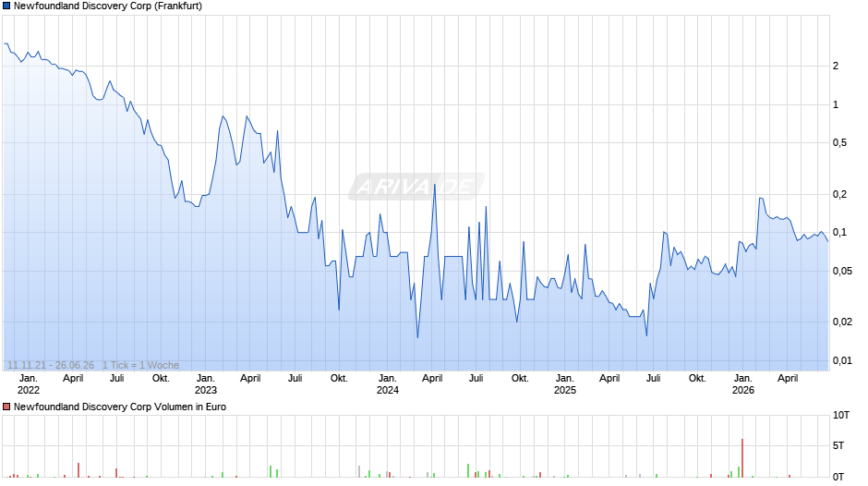The image size is (868, 486).
Task: Click the price axis label 0,2
Action: [x=839, y=194]
